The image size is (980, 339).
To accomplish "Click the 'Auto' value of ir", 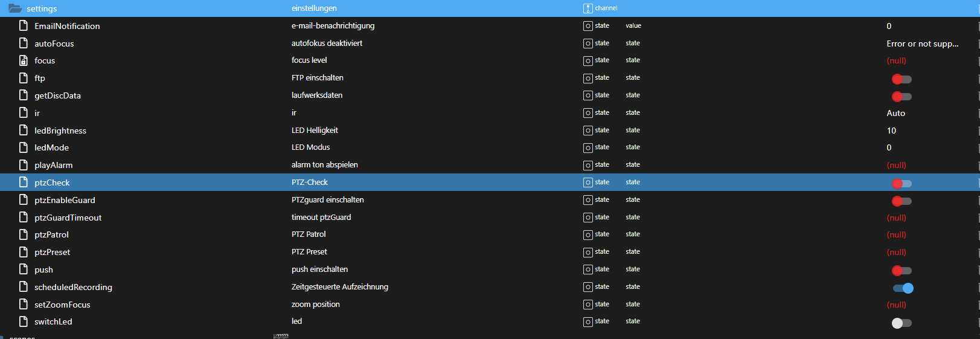I will click(895, 113).
